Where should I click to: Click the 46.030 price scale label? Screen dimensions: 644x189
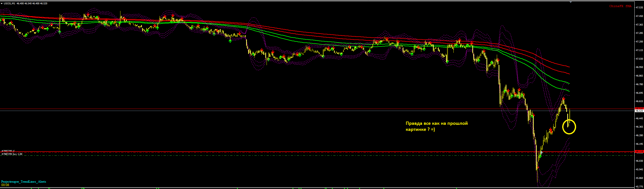[639, 161]
